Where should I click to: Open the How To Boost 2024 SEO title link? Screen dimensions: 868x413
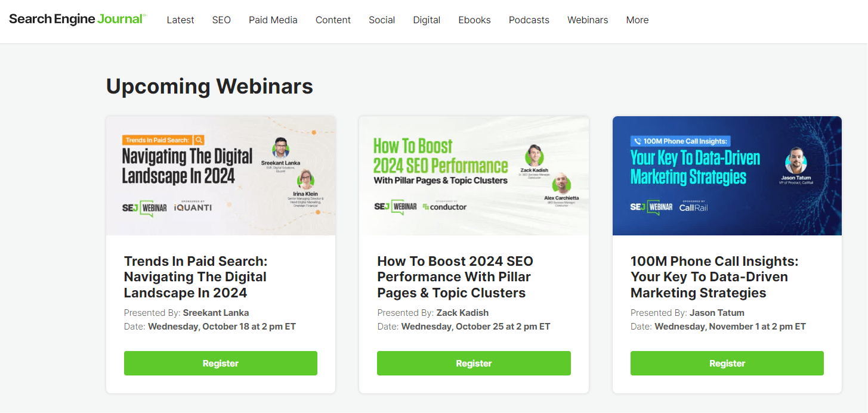pos(455,277)
